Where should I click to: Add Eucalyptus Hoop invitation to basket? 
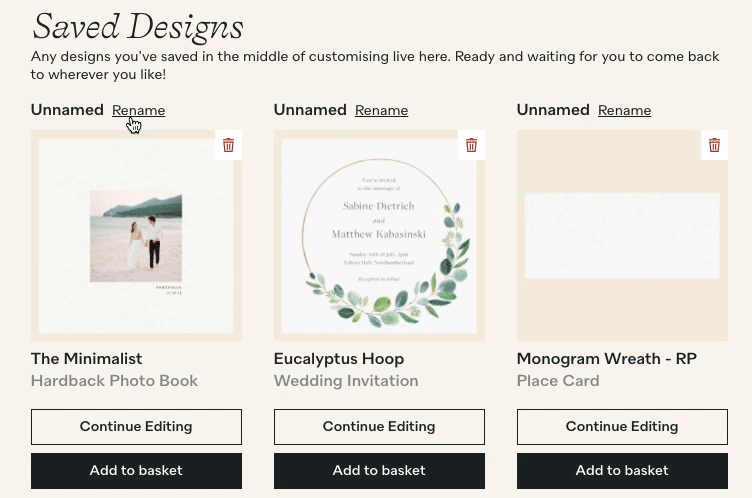[x=379, y=471]
